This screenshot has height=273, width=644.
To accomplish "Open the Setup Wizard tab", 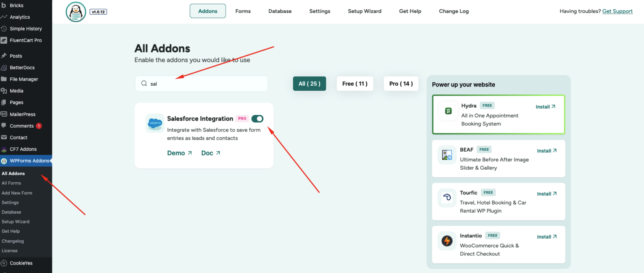I will coord(365,11).
